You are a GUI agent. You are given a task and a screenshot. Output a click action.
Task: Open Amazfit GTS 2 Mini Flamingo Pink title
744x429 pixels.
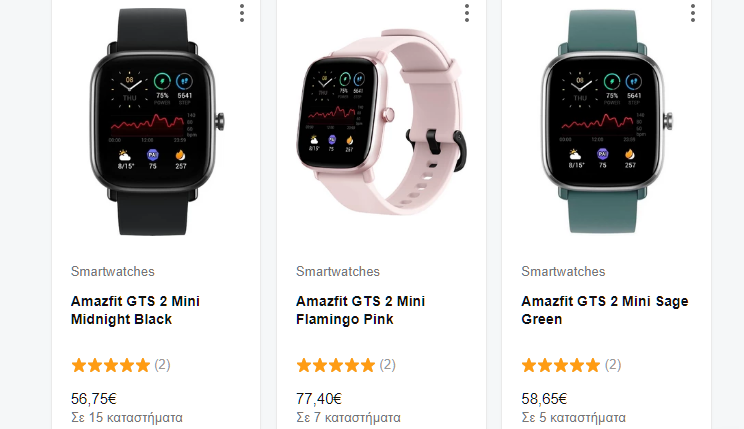coord(360,310)
